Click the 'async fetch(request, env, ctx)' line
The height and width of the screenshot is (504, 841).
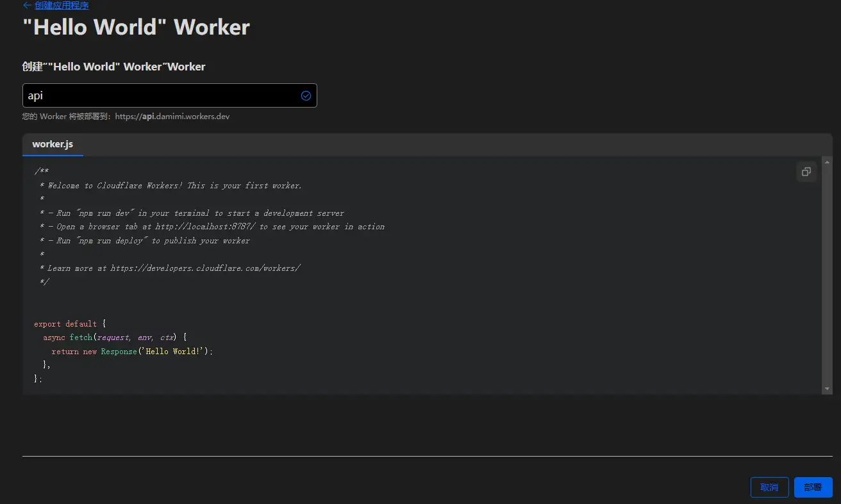pyautogui.click(x=115, y=337)
